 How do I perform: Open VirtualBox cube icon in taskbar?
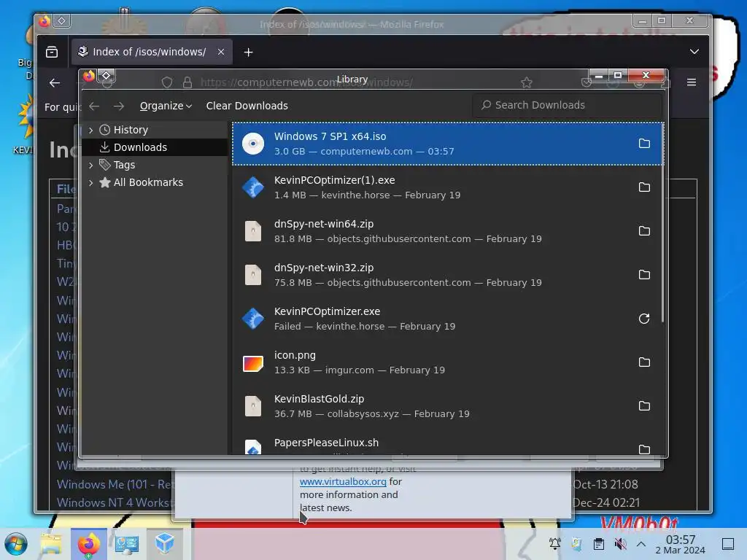(x=165, y=543)
